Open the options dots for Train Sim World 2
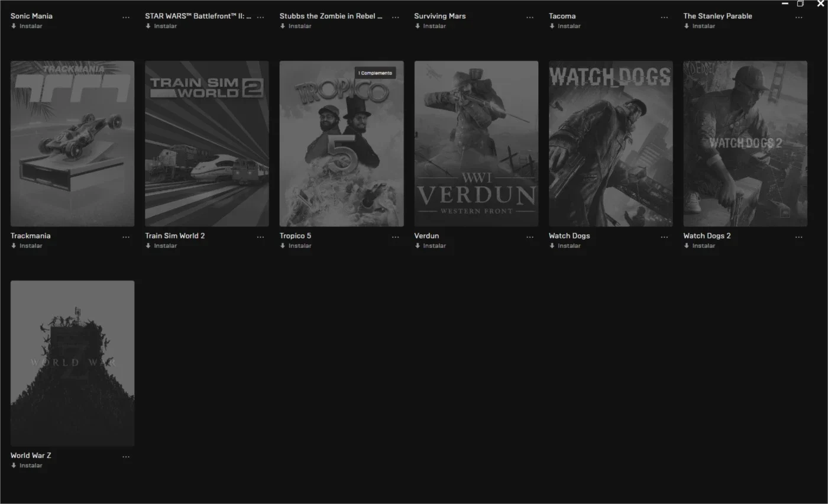Image resolution: width=828 pixels, height=504 pixels. pos(260,237)
